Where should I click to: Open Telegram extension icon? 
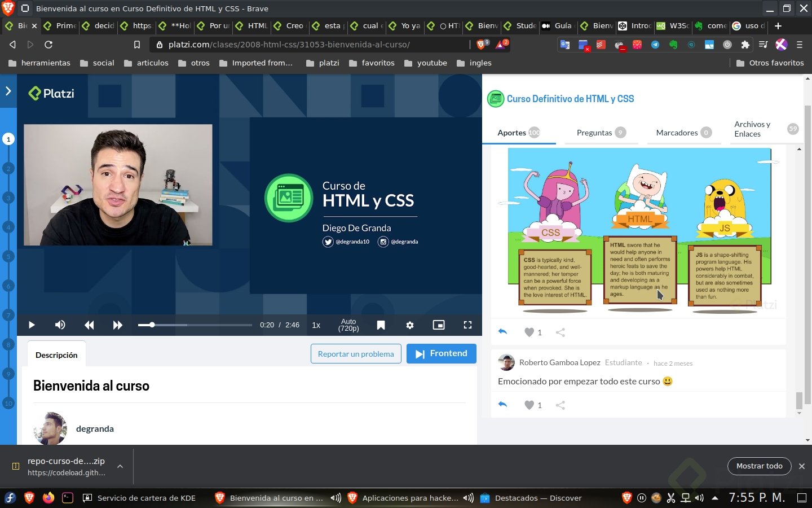(655, 45)
